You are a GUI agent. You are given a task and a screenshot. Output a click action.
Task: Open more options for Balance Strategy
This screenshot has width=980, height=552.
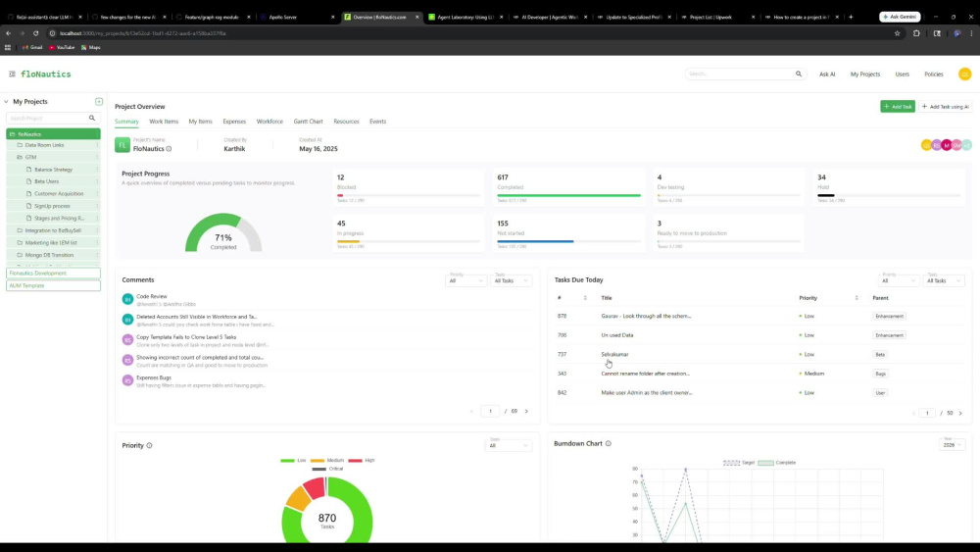pos(97,170)
